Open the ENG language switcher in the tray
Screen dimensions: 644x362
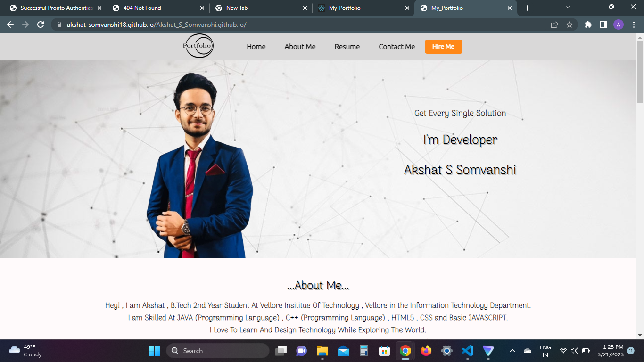coord(545,351)
